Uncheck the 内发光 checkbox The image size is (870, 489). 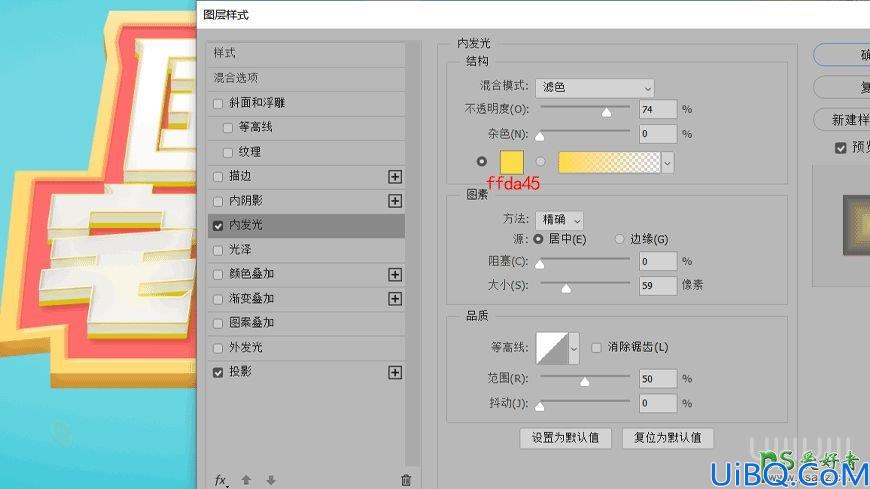click(x=218, y=226)
